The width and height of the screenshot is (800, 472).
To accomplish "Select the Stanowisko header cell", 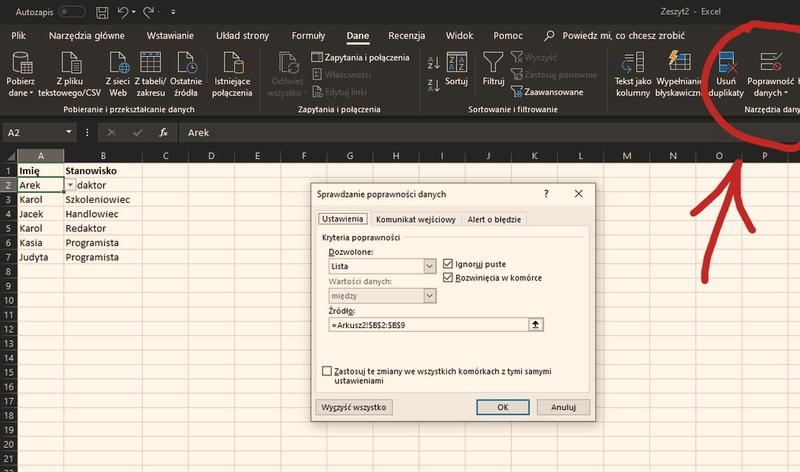I will [x=103, y=170].
